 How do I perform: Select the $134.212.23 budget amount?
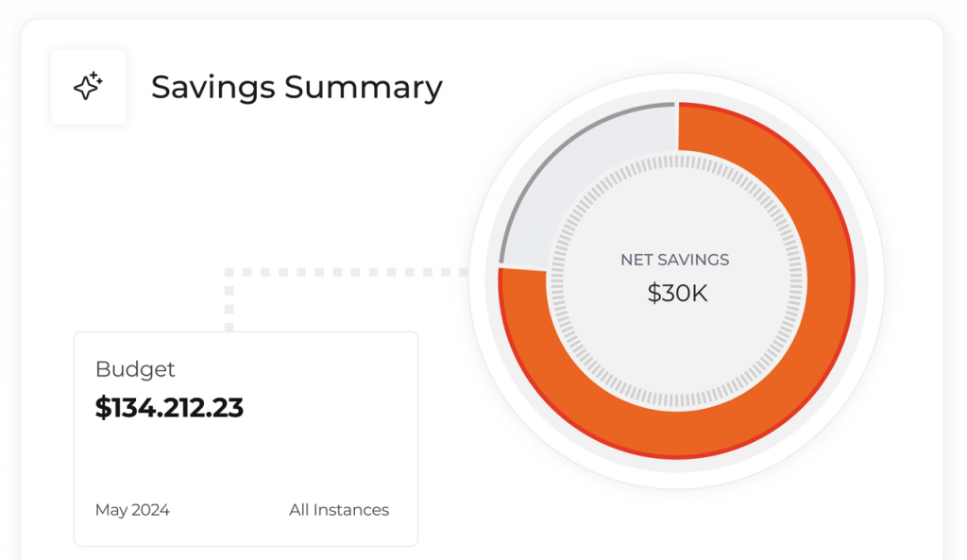pyautogui.click(x=169, y=408)
